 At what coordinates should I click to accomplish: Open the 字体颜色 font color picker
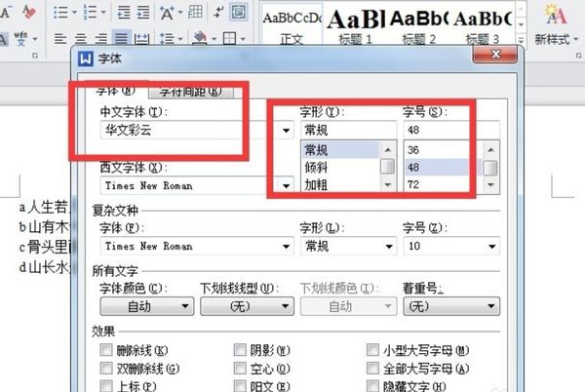(x=146, y=306)
